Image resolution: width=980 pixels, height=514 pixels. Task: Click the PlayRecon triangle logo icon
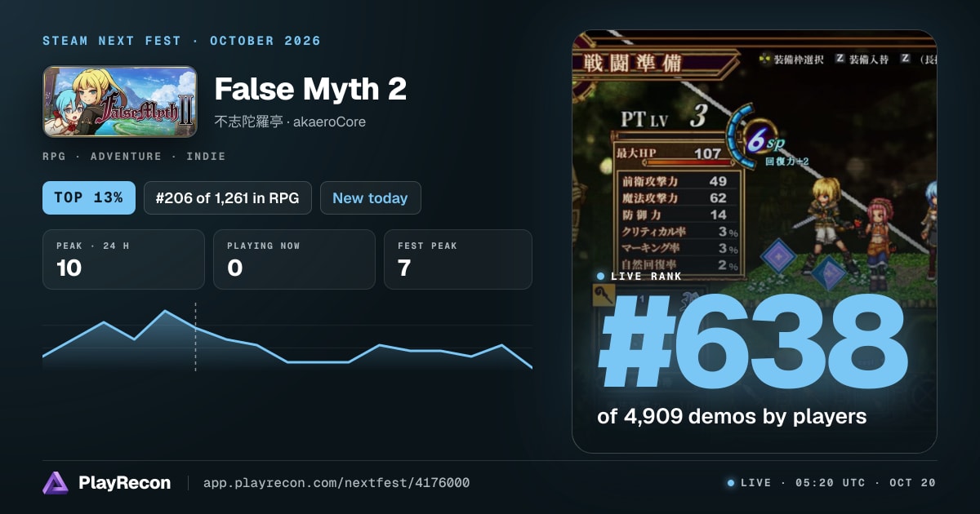click(x=55, y=483)
